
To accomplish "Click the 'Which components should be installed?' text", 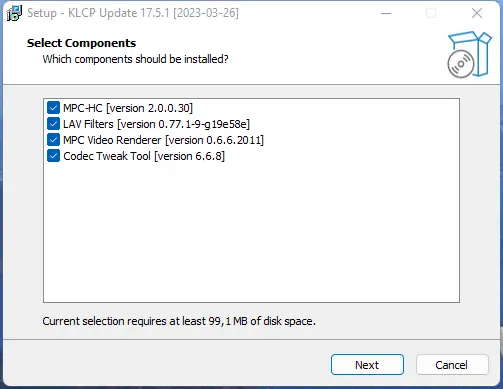I will 135,59.
